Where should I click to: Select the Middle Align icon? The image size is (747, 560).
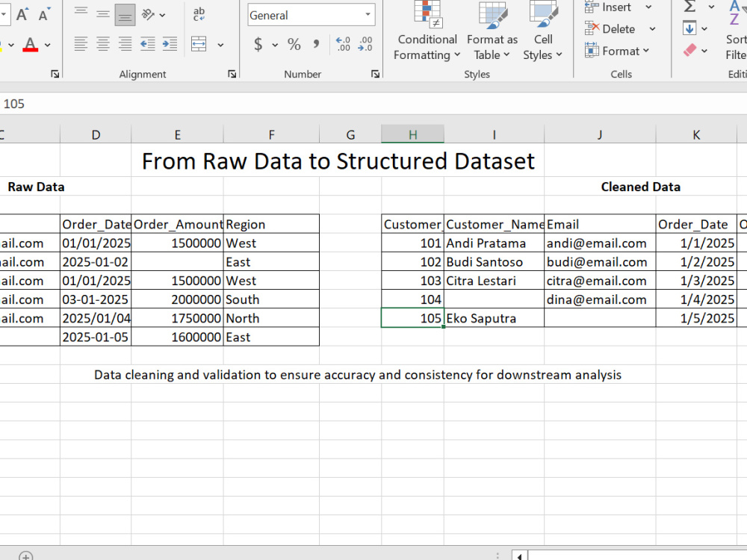103,15
